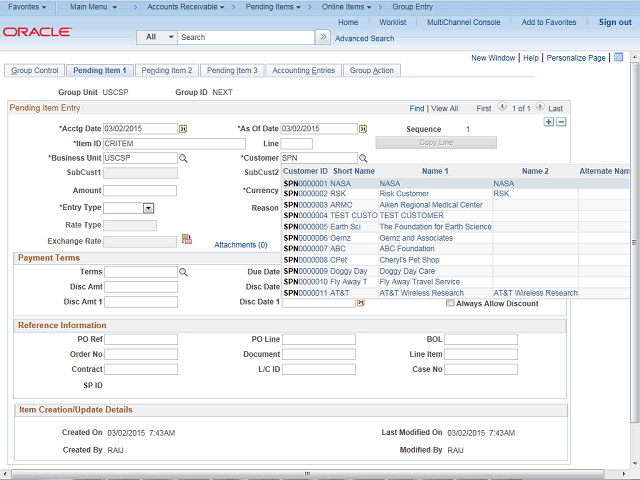Open the As Of Date calendar picker
Image resolution: width=640 pixels, height=480 pixels.
[x=363, y=129]
